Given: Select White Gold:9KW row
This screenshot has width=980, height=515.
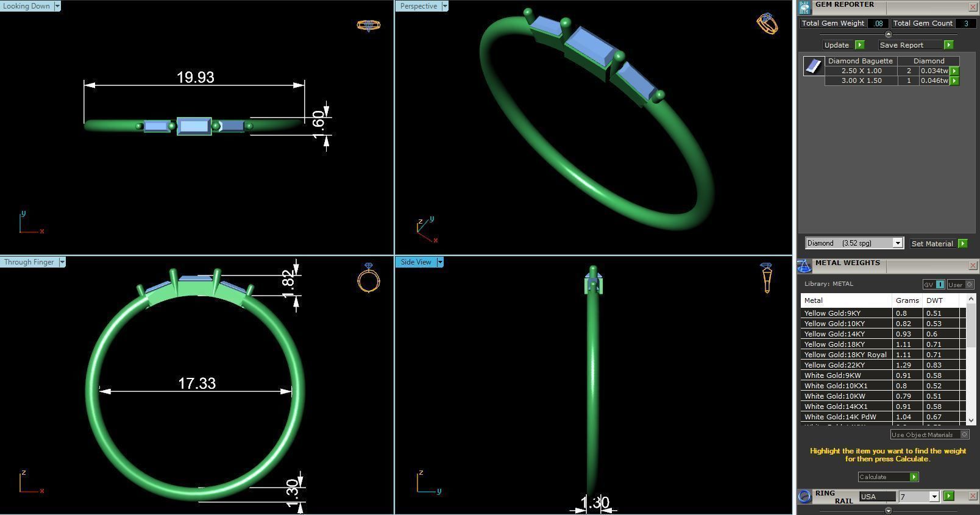Looking at the screenshot, I should (883, 375).
